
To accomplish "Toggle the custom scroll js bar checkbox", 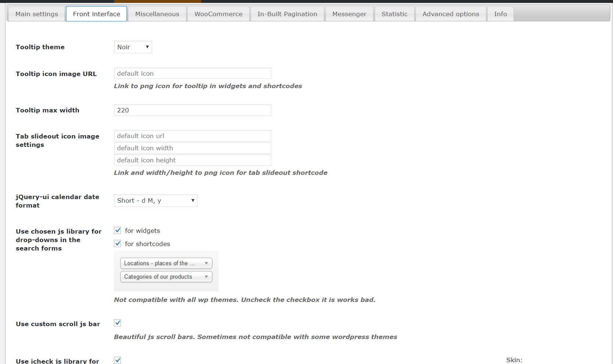I will point(118,323).
